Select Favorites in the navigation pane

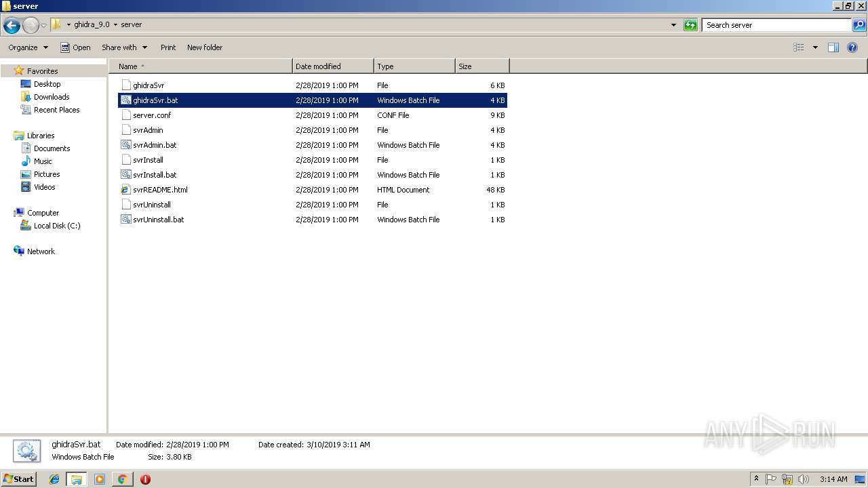pos(42,71)
